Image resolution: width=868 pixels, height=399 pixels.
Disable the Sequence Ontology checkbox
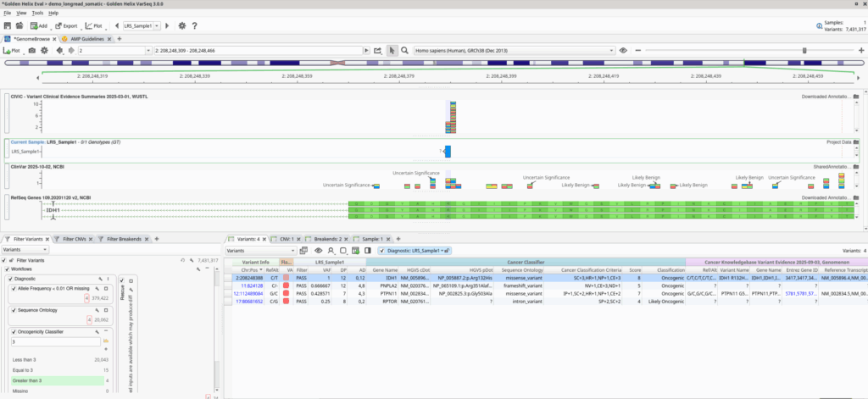point(14,310)
